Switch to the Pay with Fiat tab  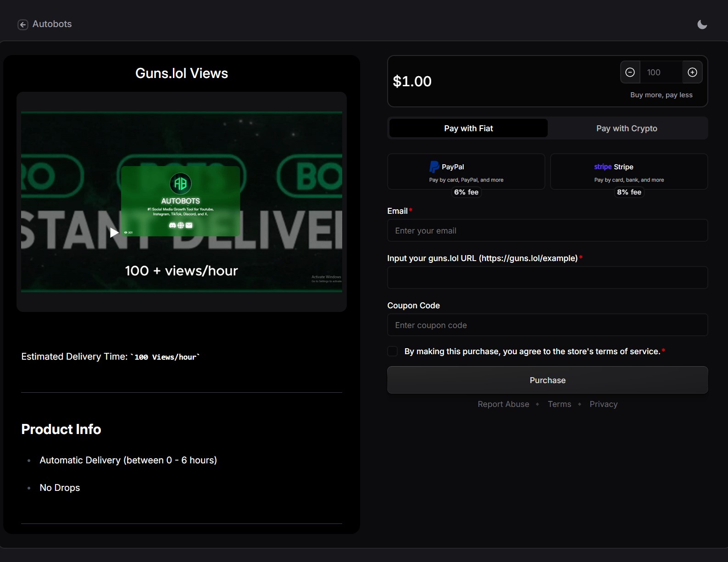[x=468, y=128]
